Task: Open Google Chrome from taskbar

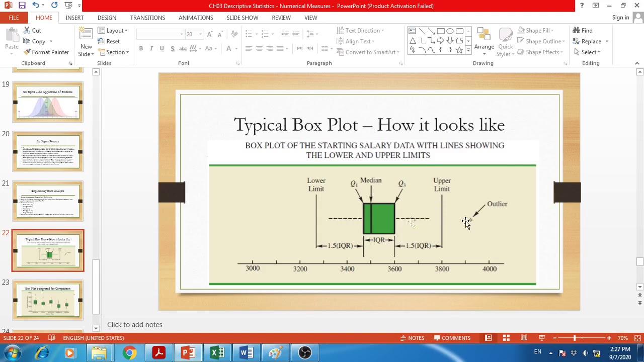Action: (x=129, y=353)
